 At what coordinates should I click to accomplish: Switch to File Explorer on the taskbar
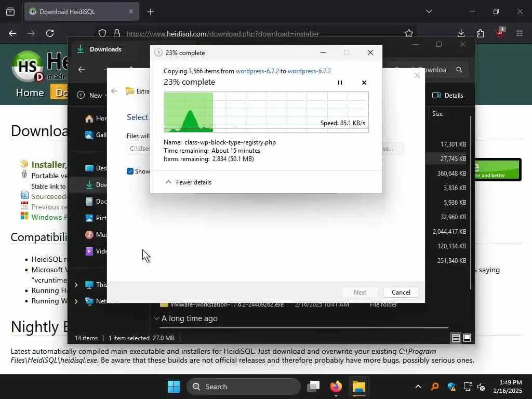click(358, 387)
